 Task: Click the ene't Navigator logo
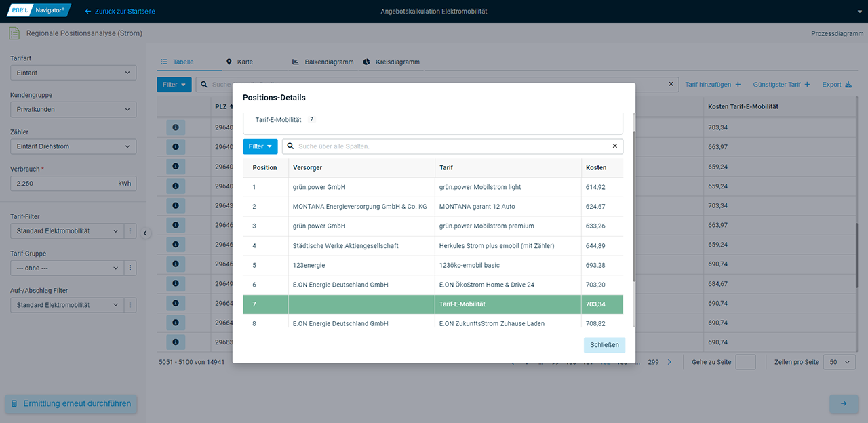pos(39,11)
